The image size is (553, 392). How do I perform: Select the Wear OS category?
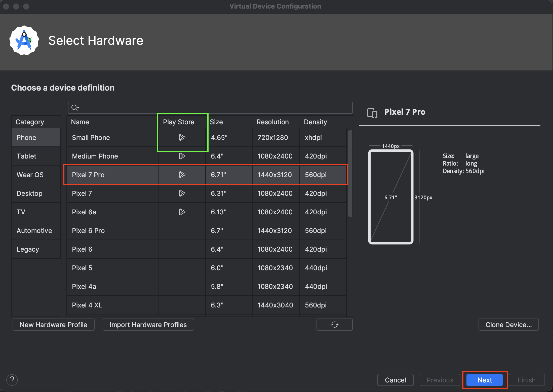point(30,175)
